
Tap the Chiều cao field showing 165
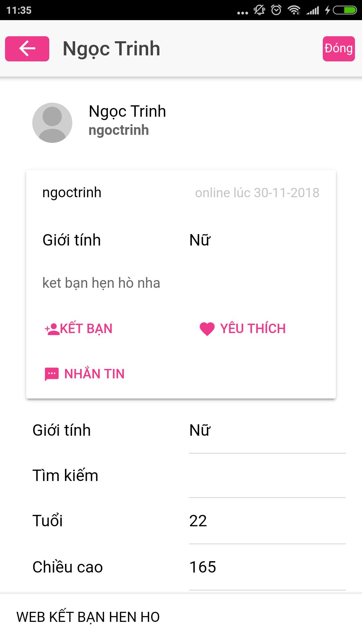point(267,568)
